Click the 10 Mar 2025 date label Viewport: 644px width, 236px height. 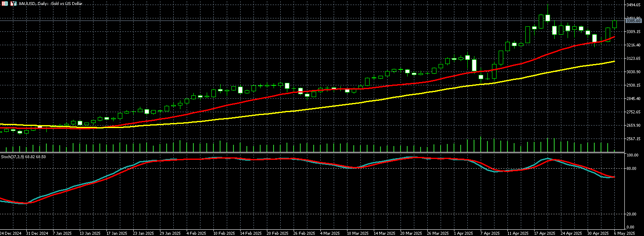[358, 233]
